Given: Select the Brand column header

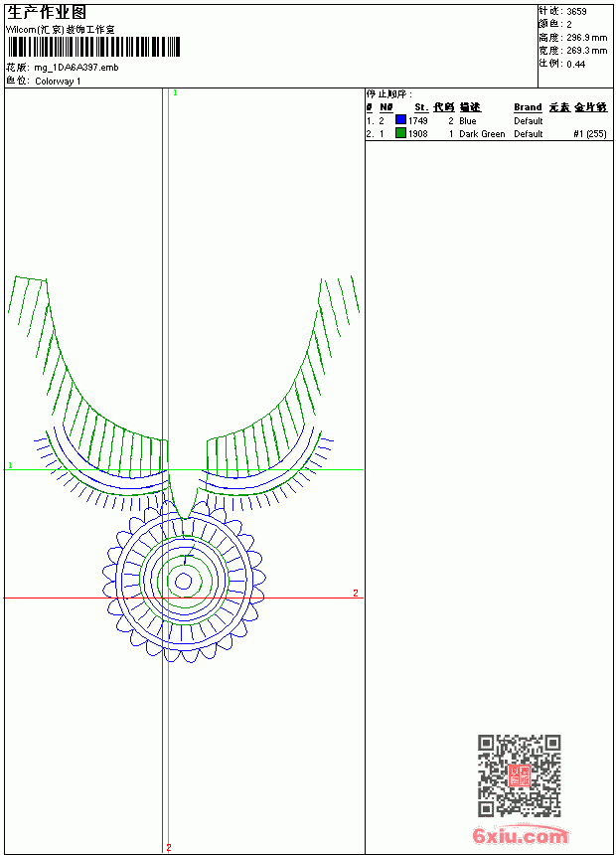Looking at the screenshot, I should tap(528, 107).
